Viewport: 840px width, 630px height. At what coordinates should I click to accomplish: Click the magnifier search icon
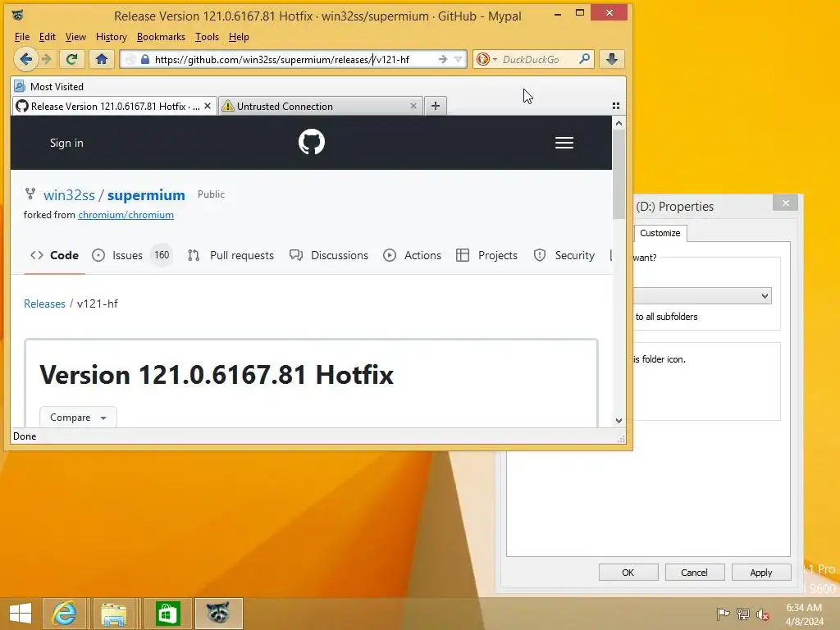(x=584, y=58)
